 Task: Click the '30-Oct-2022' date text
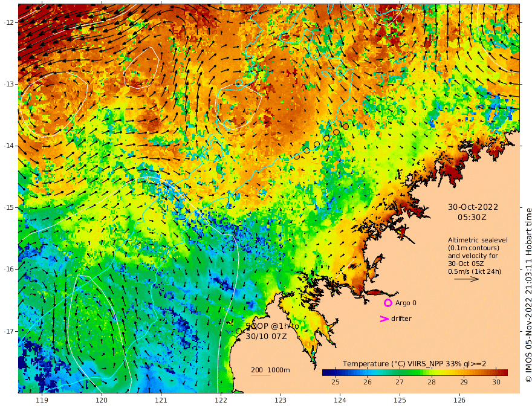473,207
